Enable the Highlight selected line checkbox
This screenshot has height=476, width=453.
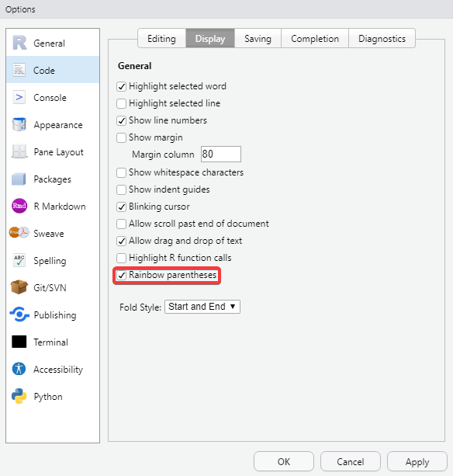pos(121,103)
